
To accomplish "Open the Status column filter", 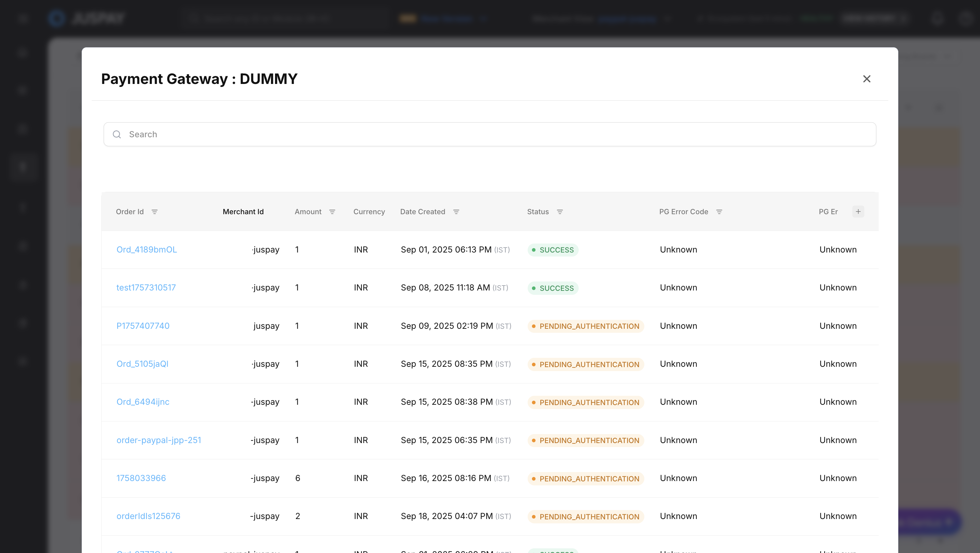I will coord(560,212).
